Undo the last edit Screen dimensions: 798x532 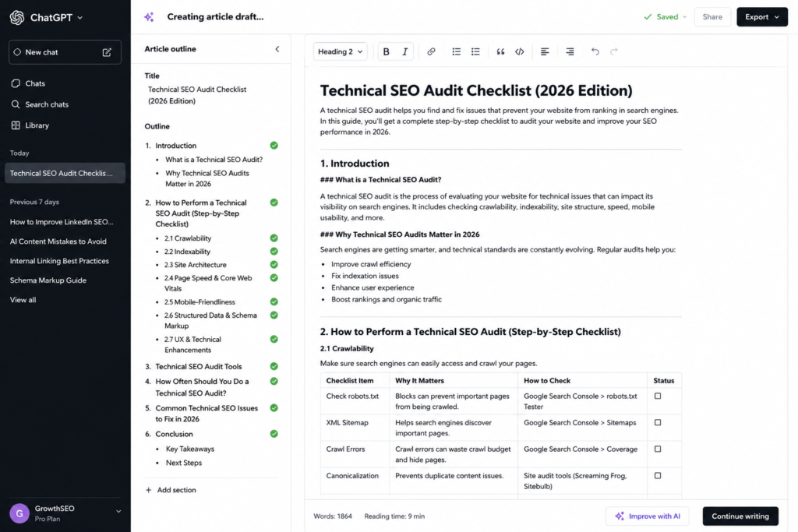(595, 51)
